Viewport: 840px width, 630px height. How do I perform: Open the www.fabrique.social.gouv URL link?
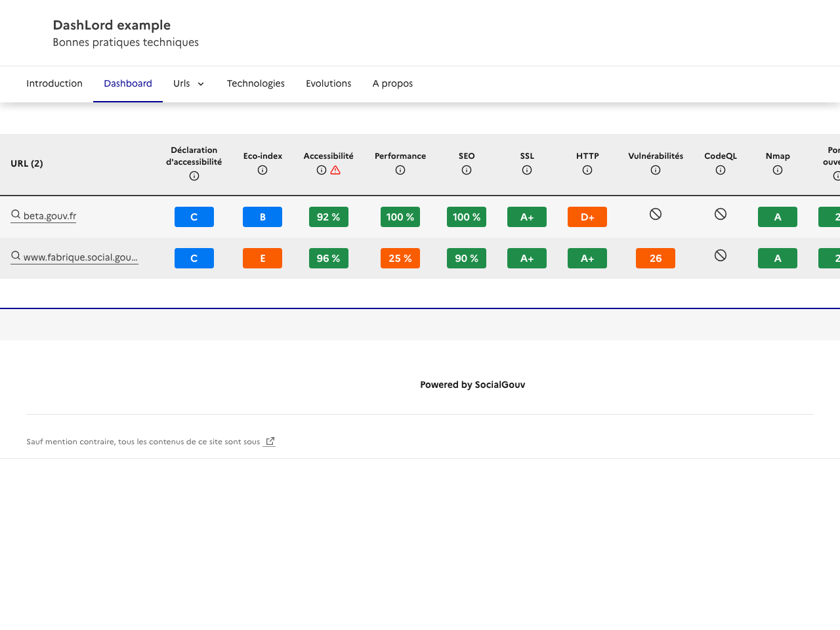[x=80, y=257]
